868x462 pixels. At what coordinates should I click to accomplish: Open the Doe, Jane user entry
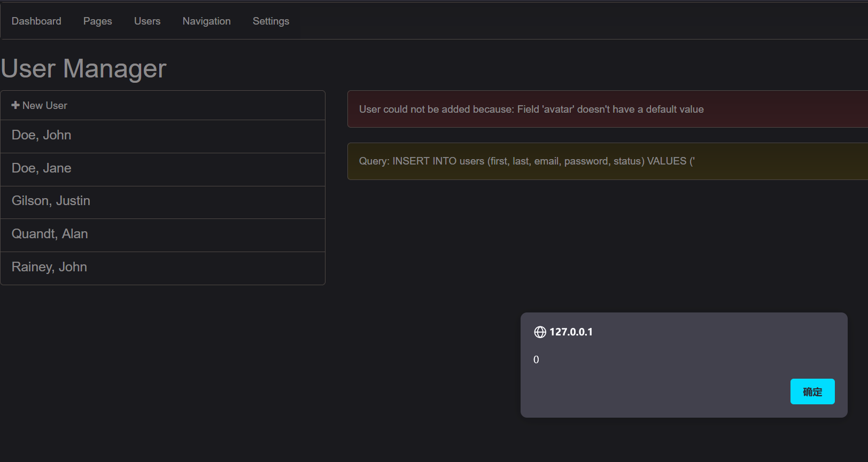[x=42, y=168]
